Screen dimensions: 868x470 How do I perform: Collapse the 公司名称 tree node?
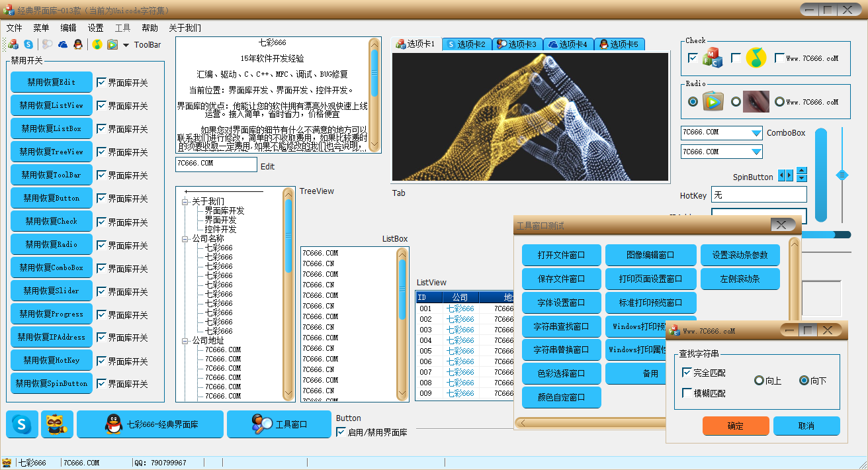(185, 238)
